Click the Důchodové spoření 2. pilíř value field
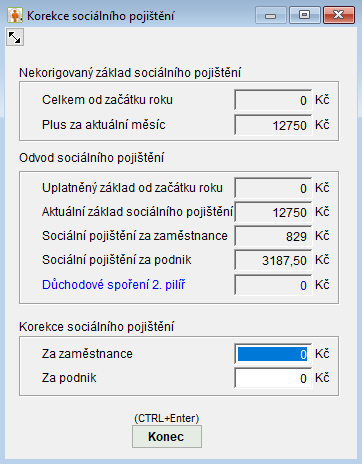 (x=273, y=285)
